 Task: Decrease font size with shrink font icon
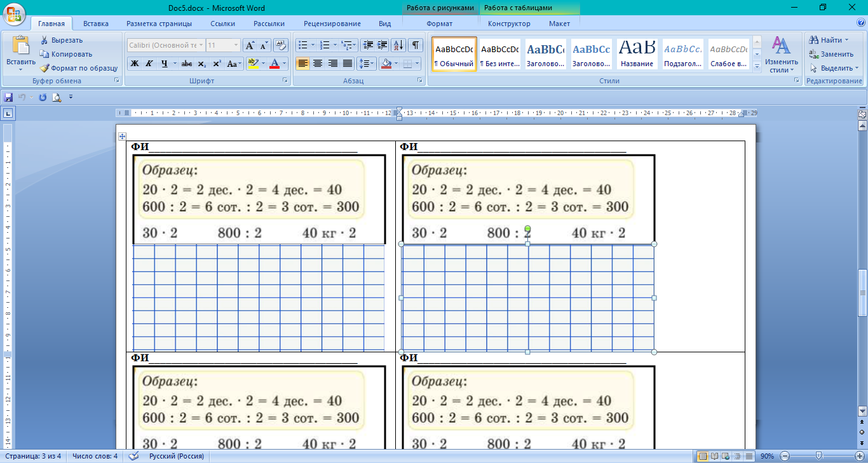[264, 45]
